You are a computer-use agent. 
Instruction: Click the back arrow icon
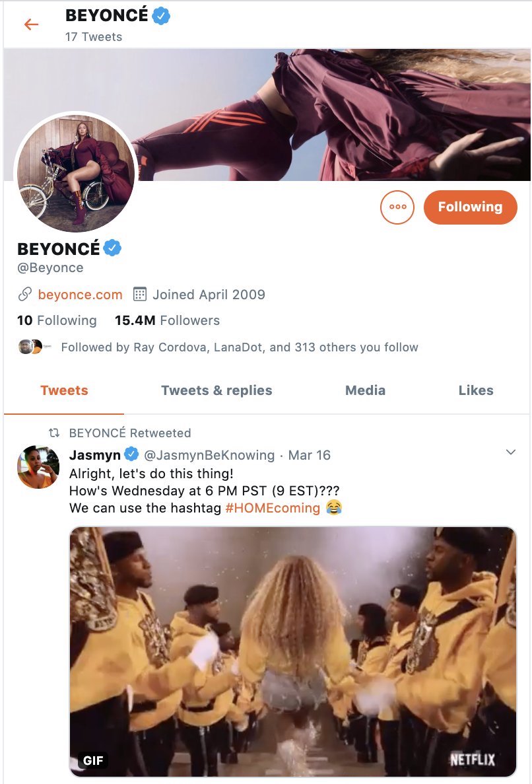pos(31,24)
